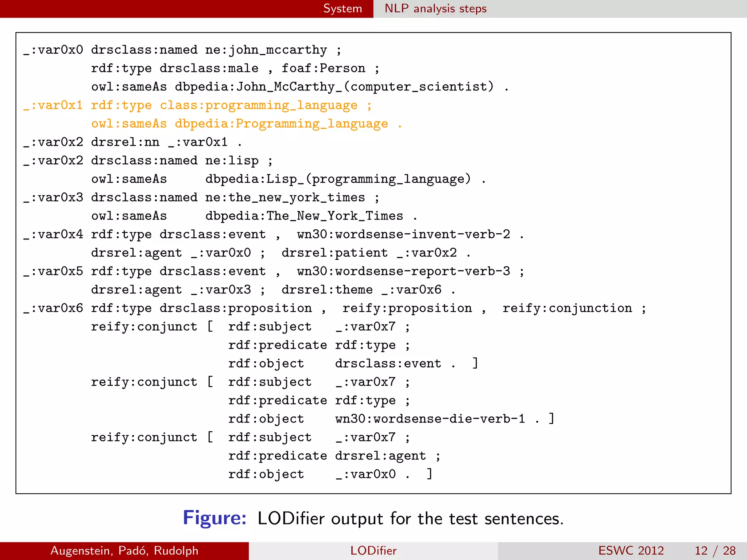Select 'reify:conjunction' text
This screenshot has height=560, width=747.
coord(567,308)
